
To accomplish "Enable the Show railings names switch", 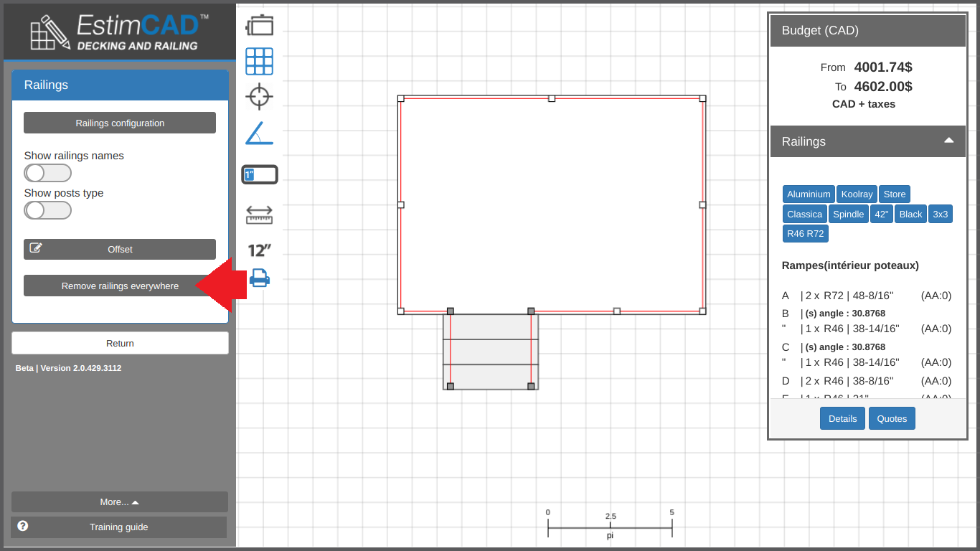I will [47, 173].
